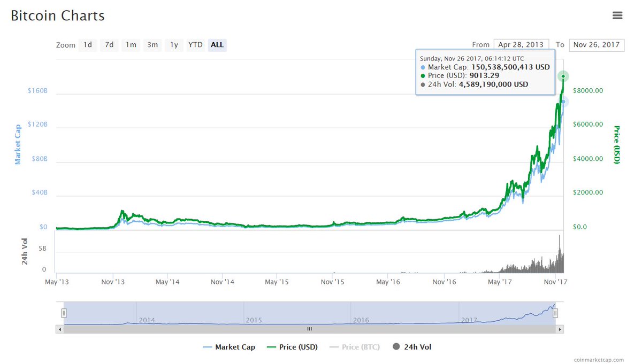Click the $6000.00 price axis label

coord(588,125)
